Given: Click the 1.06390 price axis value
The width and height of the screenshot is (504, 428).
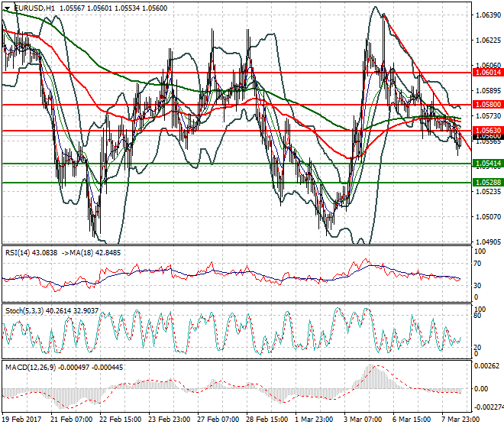Looking at the screenshot, I should tap(488, 15).
